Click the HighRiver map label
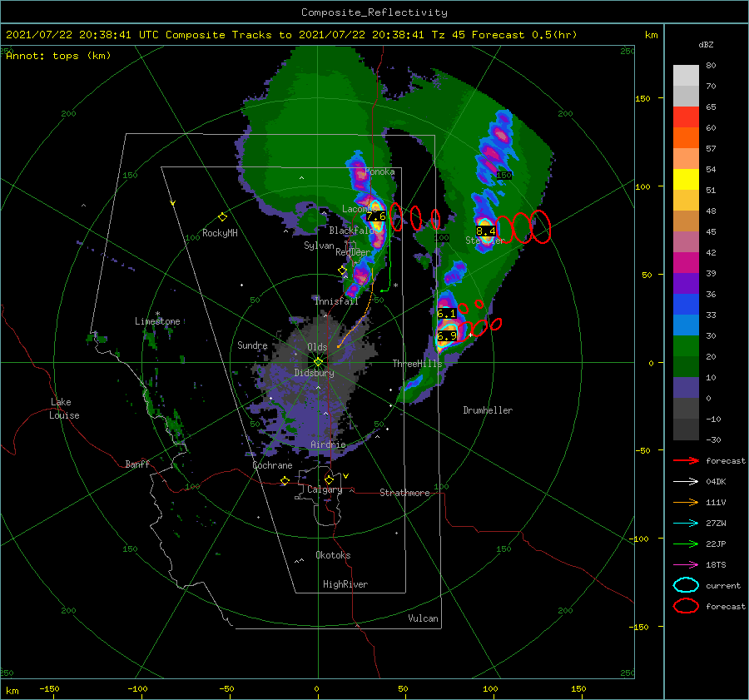Image resolution: width=749 pixels, height=700 pixels. (x=345, y=584)
